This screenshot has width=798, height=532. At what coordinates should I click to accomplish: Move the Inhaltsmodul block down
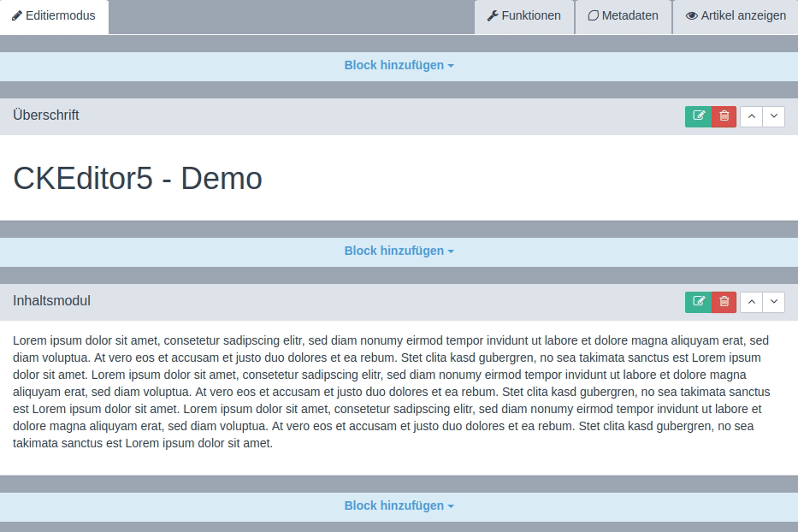(774, 302)
